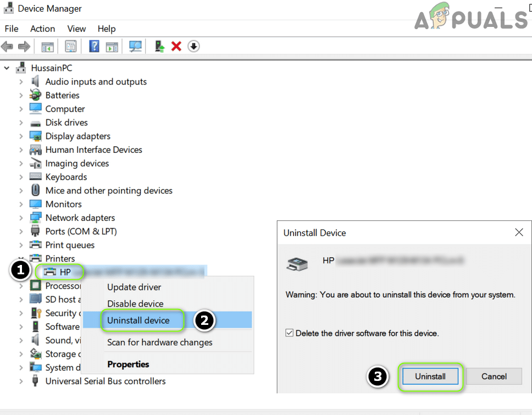Click Scan for hardware changes monitor icon

coord(135,46)
